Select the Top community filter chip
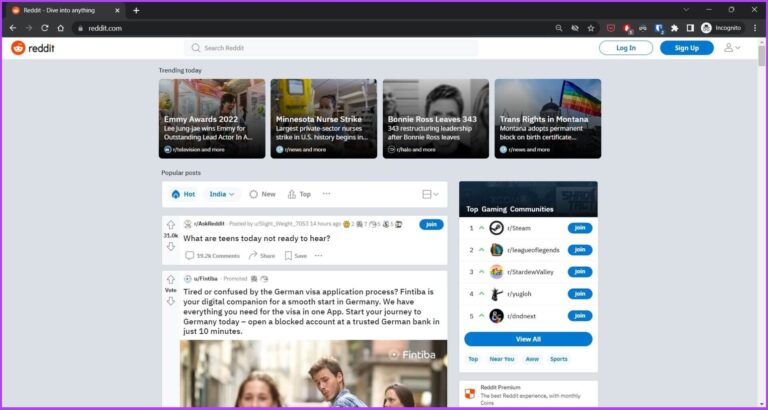Viewport: 768px width, 410px height. pos(473,359)
